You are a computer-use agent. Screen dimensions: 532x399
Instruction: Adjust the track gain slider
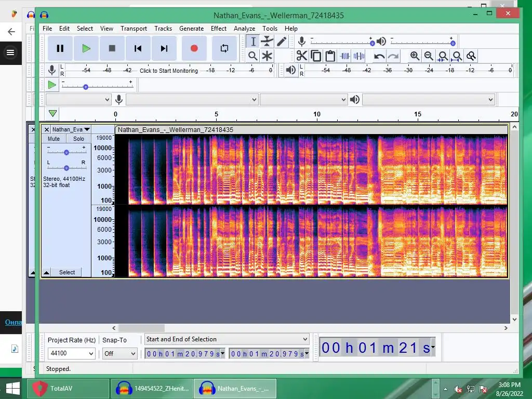click(66, 152)
